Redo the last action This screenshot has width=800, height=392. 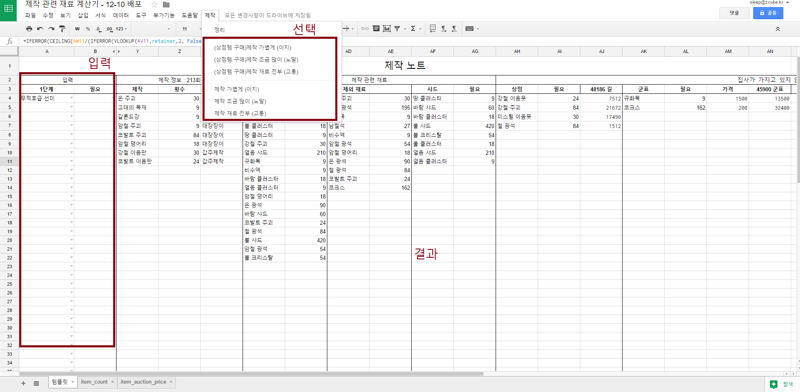click(51, 29)
